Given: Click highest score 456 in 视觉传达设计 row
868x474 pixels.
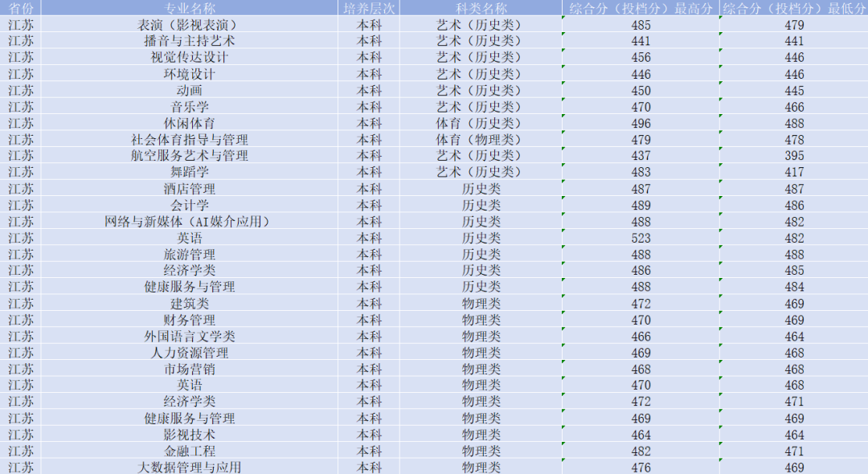Looking at the screenshot, I should pyautogui.click(x=641, y=58).
